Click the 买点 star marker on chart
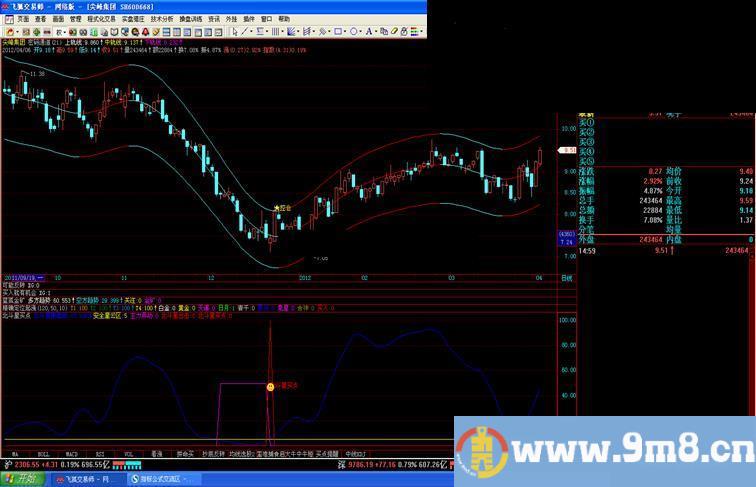The width and height of the screenshot is (756, 487). coord(277,206)
